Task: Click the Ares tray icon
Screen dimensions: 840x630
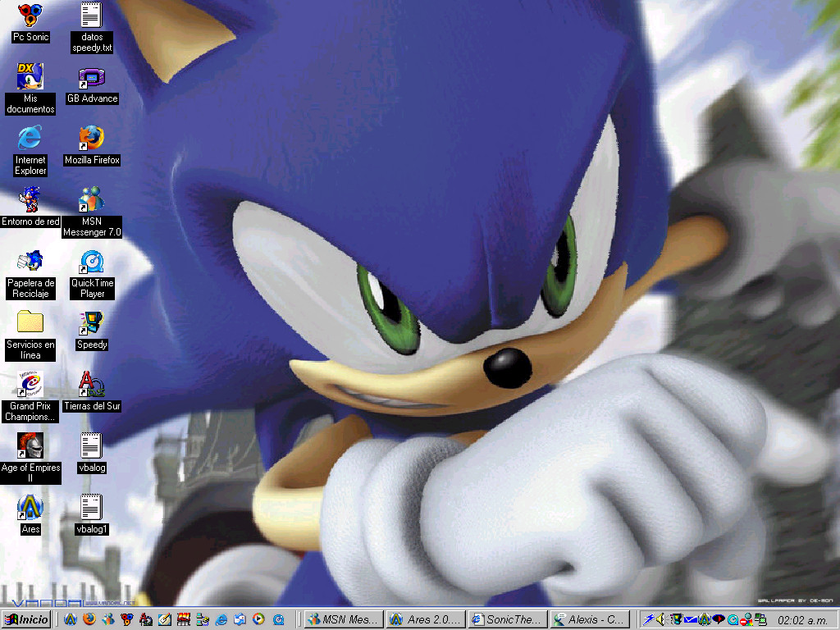Action: coord(705,619)
